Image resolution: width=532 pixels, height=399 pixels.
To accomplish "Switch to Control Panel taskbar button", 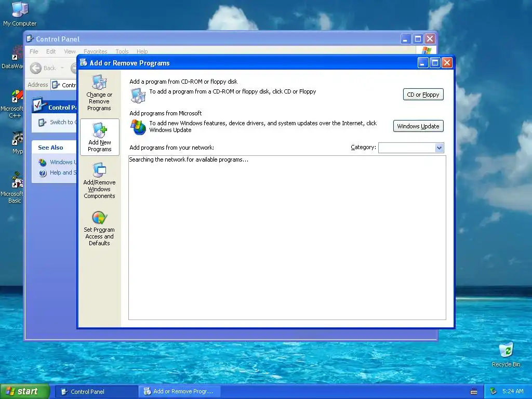I will coord(96,392).
